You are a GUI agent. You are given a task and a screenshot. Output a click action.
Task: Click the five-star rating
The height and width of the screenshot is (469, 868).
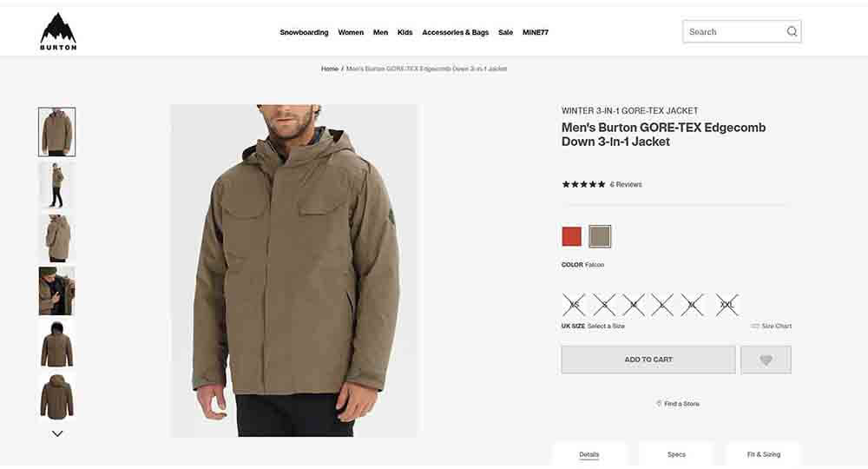583,184
